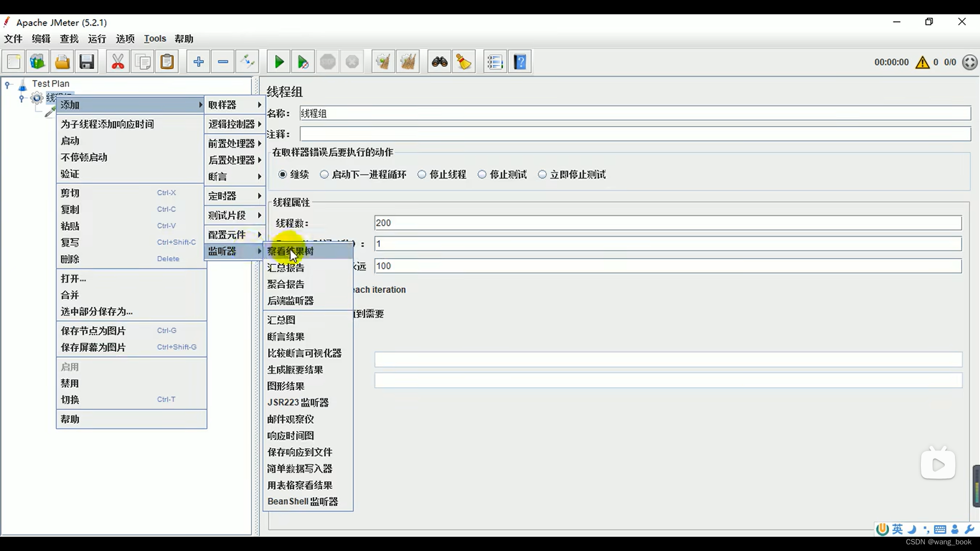Choose 察看结果树 listener
The height and width of the screenshot is (551, 980).
tap(308, 251)
